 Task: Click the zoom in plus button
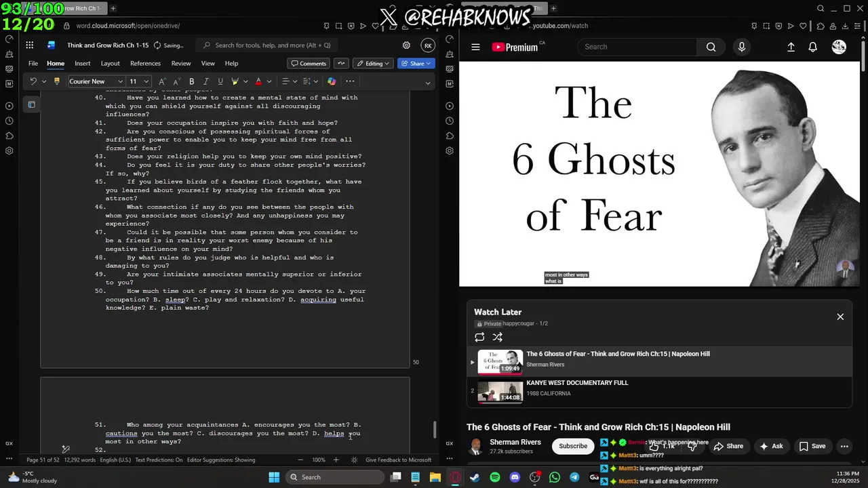[336, 460]
